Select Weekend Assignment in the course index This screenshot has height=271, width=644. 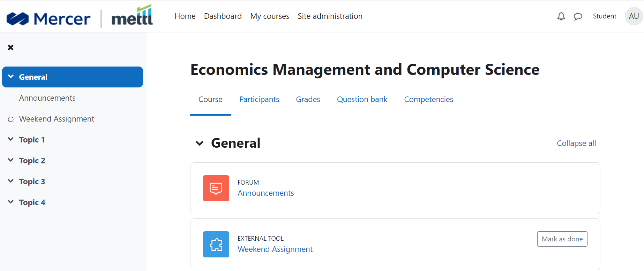point(57,119)
